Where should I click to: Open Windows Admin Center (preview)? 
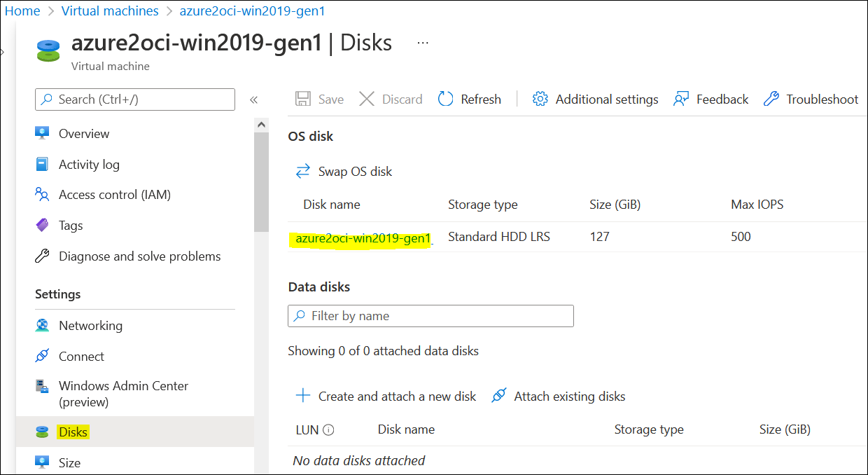tap(123, 394)
